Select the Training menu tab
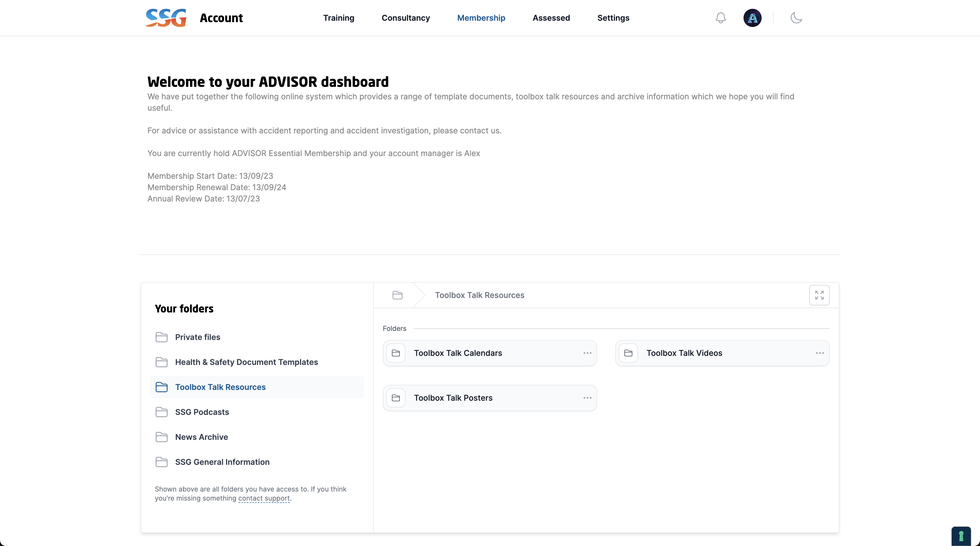980x546 pixels. (x=339, y=18)
